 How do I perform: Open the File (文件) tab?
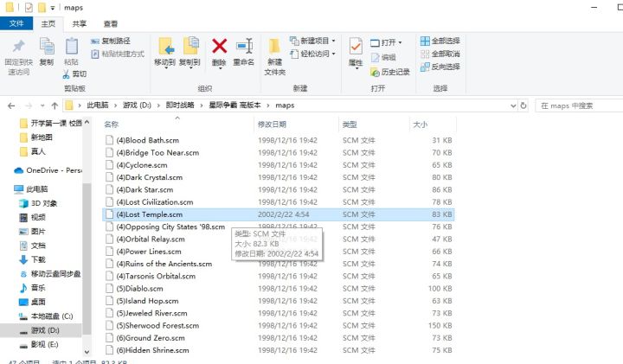(16, 23)
